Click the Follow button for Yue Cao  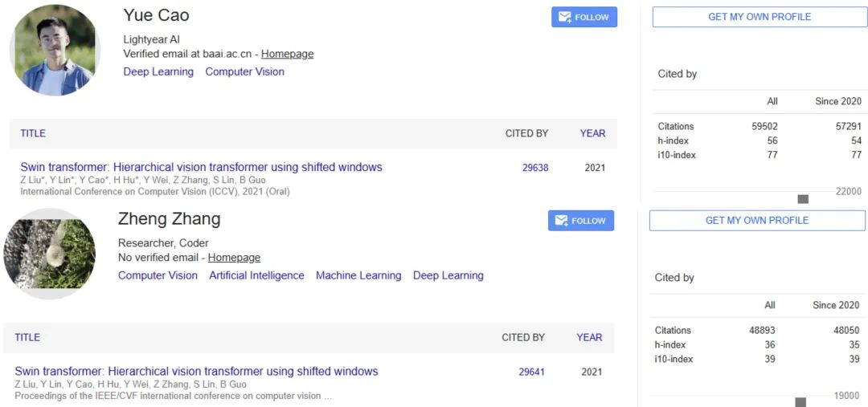[x=584, y=17]
